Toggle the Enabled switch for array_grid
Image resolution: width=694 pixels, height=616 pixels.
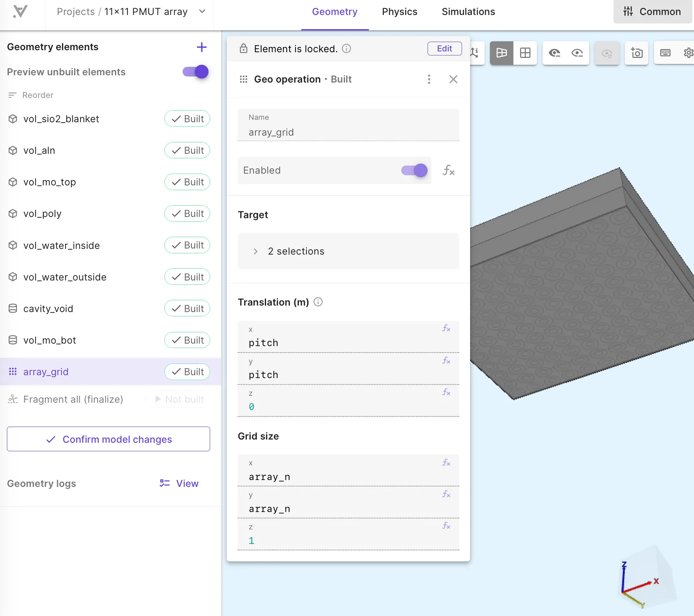(x=414, y=170)
